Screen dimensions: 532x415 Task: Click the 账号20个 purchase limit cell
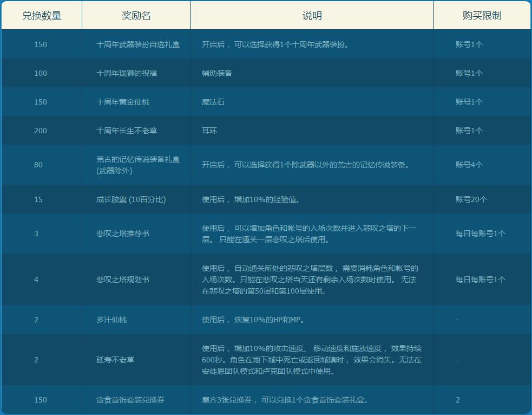[x=471, y=199]
